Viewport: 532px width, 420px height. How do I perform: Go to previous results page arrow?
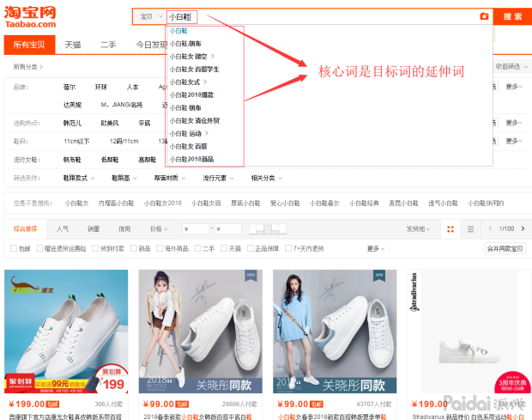tap(490, 228)
